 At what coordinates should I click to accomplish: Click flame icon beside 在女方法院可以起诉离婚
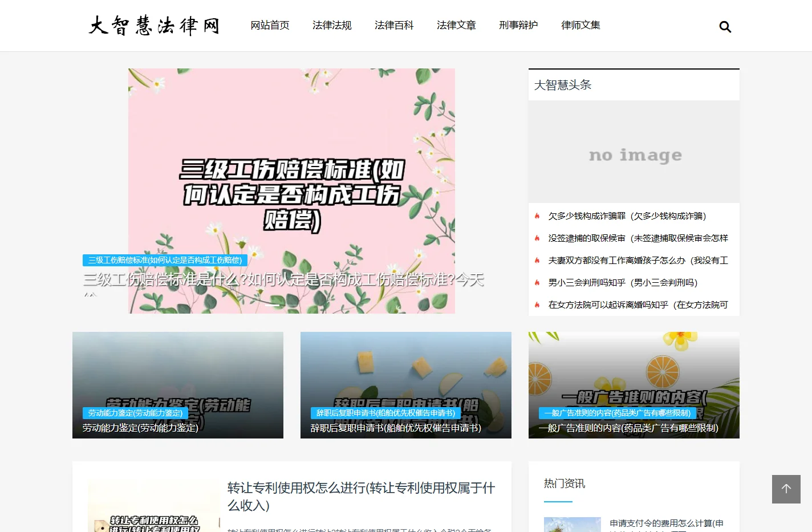click(x=537, y=305)
